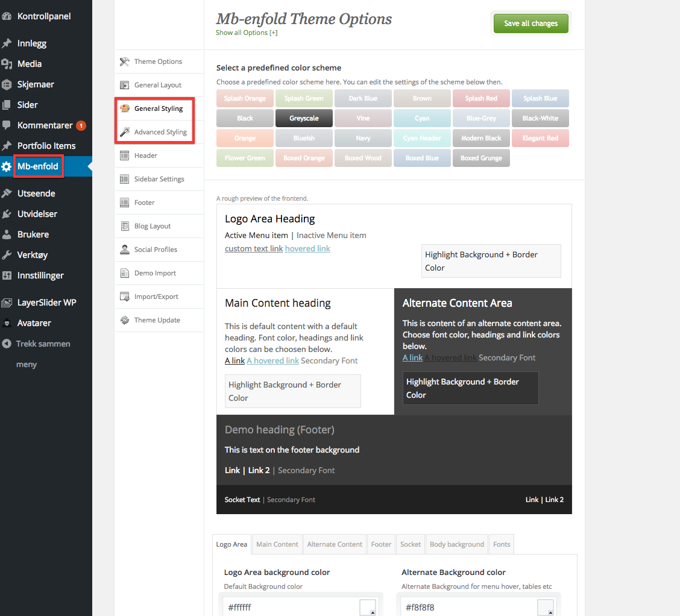
Task: Open Alternate Background color picker swatch
Action: pyautogui.click(x=546, y=608)
